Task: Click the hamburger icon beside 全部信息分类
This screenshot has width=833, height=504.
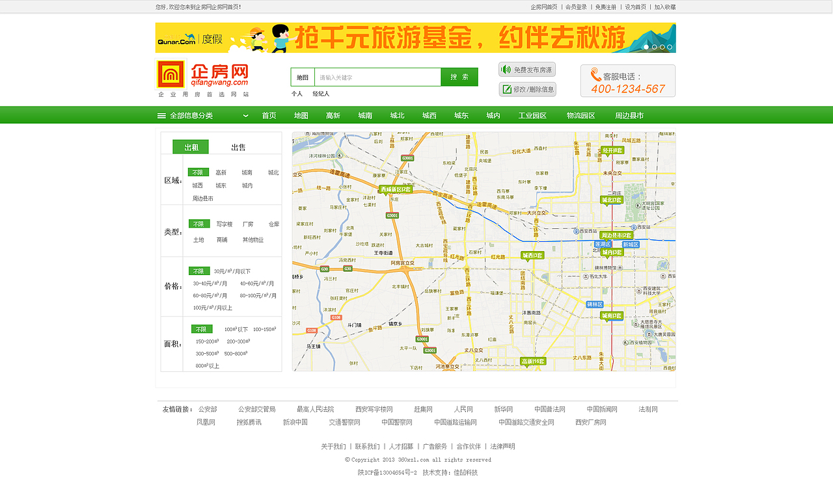Action: 161,116
